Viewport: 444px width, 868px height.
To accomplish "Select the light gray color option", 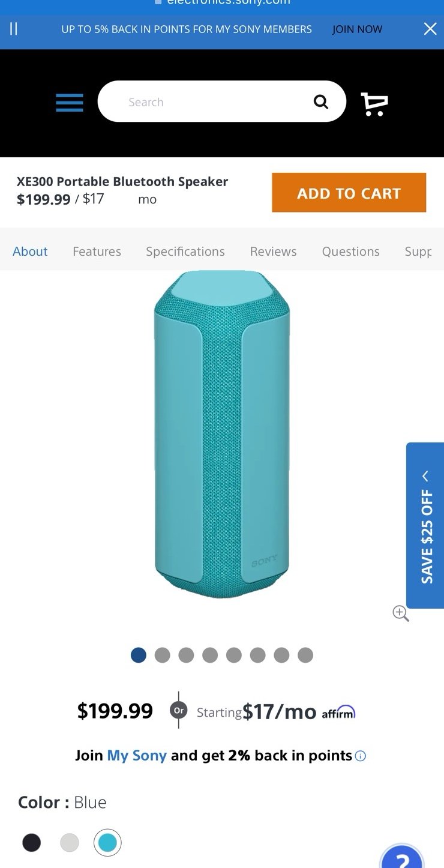I will [70, 843].
